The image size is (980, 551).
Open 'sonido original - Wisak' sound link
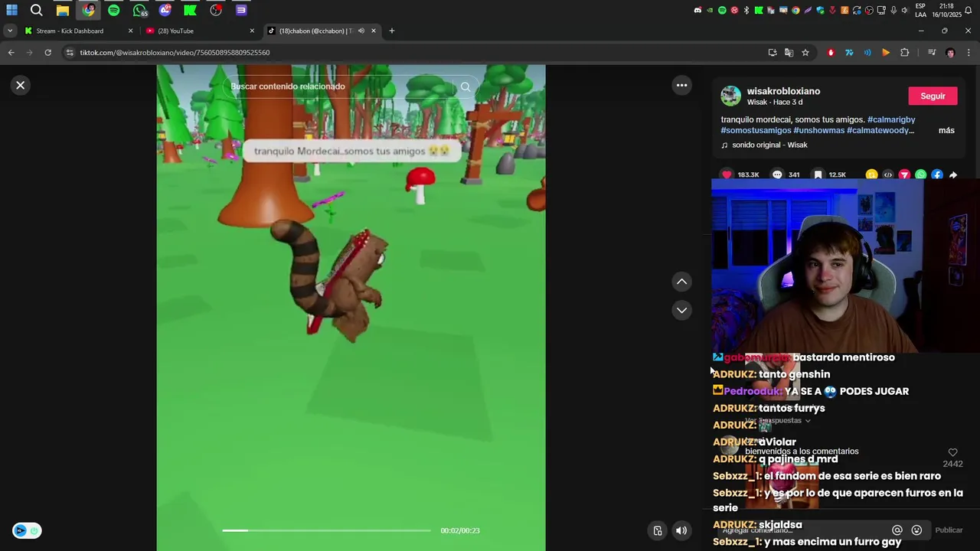tap(769, 145)
